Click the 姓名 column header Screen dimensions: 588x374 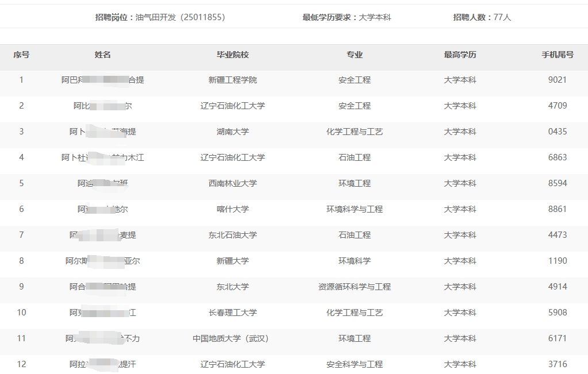tap(103, 55)
